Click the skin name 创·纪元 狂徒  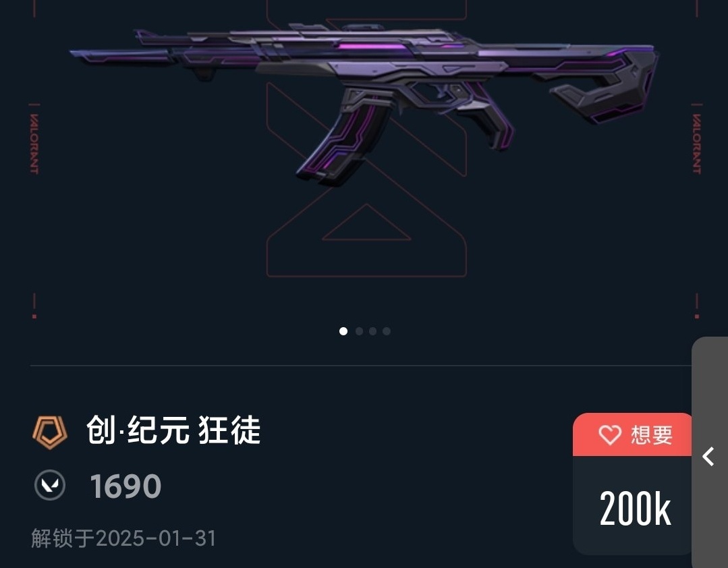pos(173,430)
